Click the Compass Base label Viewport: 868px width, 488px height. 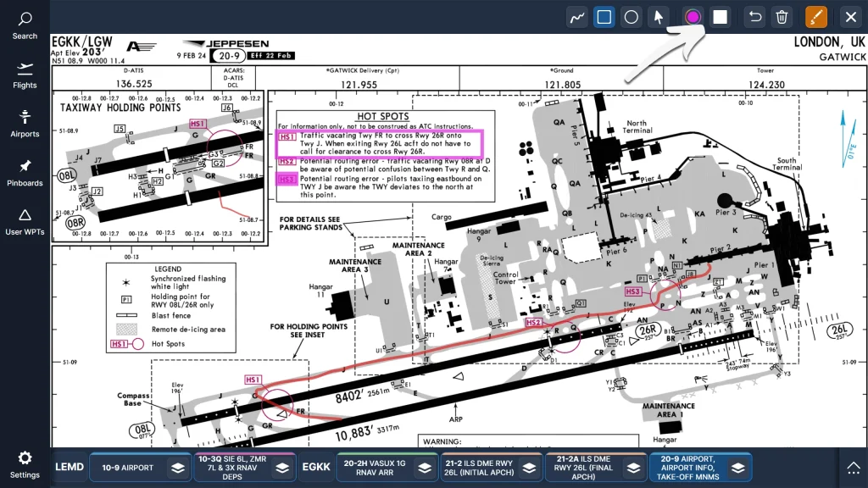coord(133,400)
